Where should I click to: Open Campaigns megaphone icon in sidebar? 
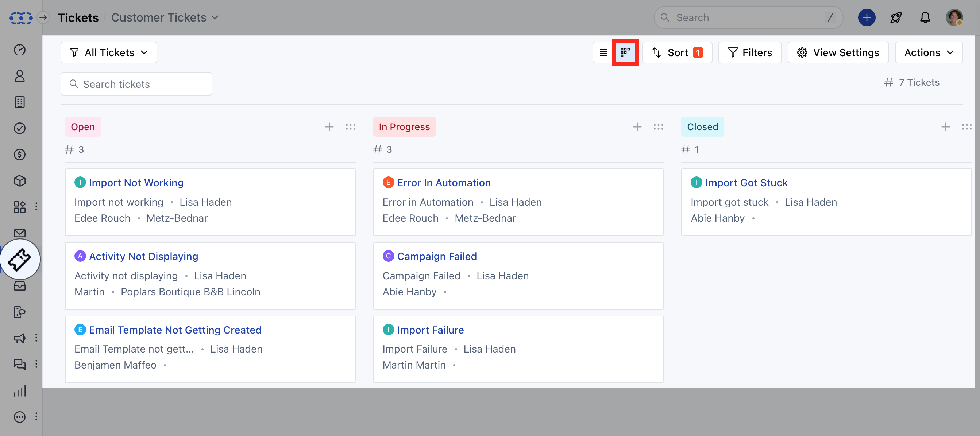pos(20,338)
